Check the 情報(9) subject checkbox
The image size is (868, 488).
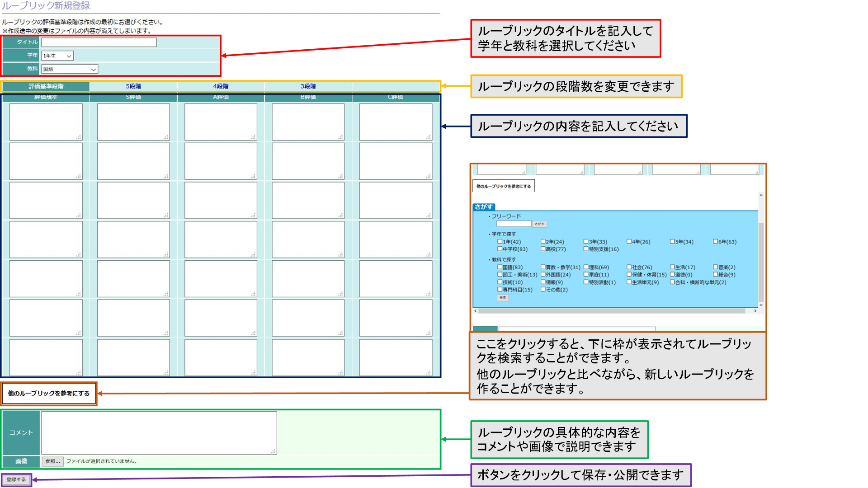[x=543, y=282]
